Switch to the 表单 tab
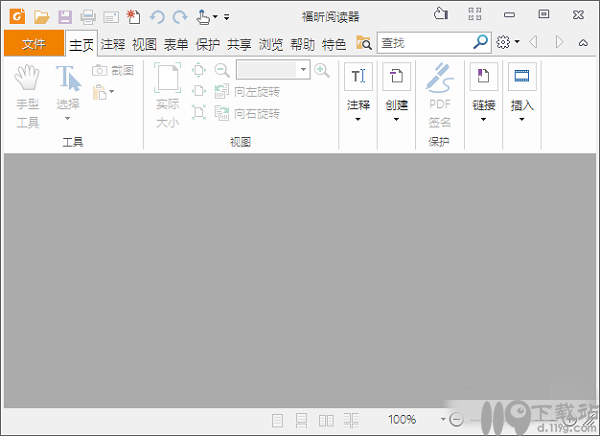 (176, 44)
